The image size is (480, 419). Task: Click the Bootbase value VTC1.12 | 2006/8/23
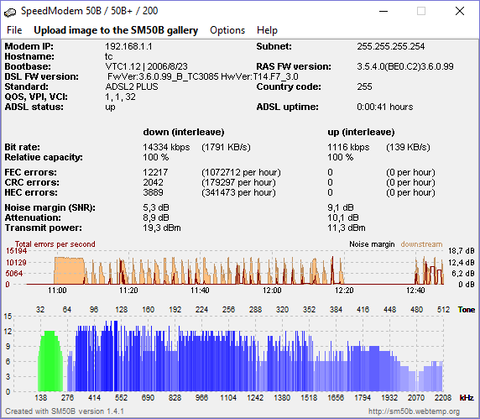(x=146, y=67)
